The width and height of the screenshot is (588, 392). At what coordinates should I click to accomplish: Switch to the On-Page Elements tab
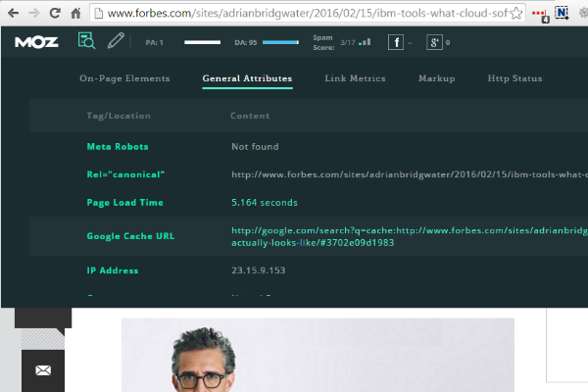[124, 78]
